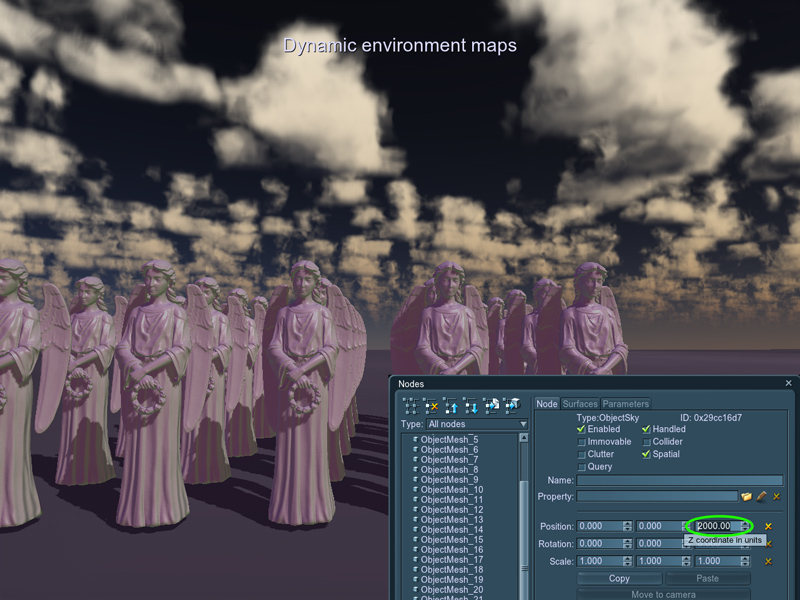This screenshot has height=600, width=800.
Task: Check the Query checkbox
Action: 581,467
